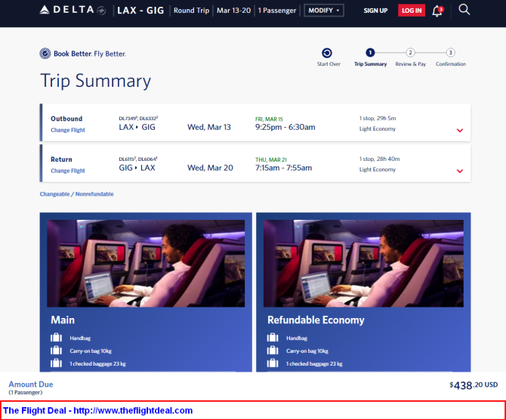The width and height of the screenshot is (506, 420).
Task: Click Mar 13-20 dates in header
Action: pyautogui.click(x=233, y=11)
